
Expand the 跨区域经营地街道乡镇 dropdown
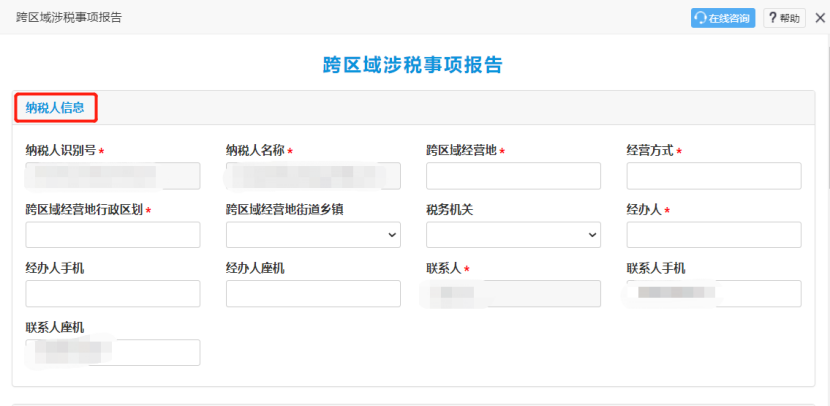pyautogui.click(x=313, y=234)
